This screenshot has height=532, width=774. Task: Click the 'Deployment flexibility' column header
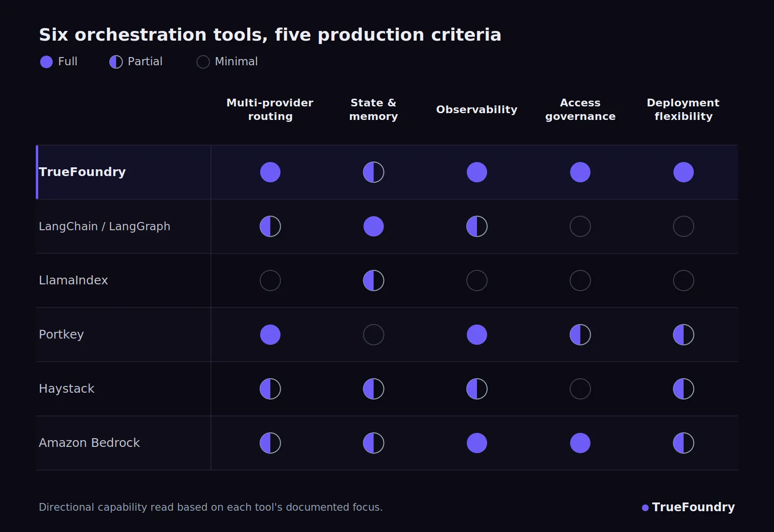pos(683,109)
